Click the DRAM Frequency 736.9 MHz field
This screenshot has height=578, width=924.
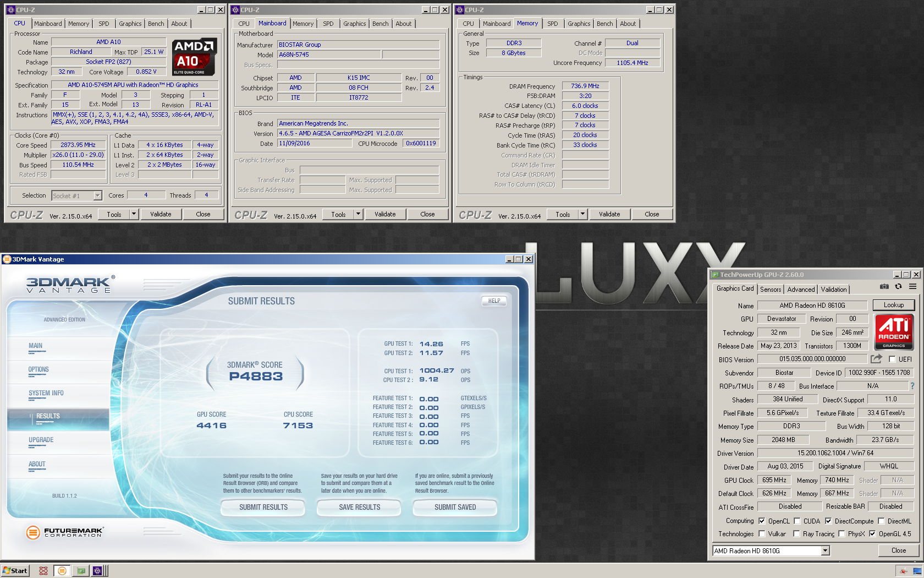pos(585,86)
